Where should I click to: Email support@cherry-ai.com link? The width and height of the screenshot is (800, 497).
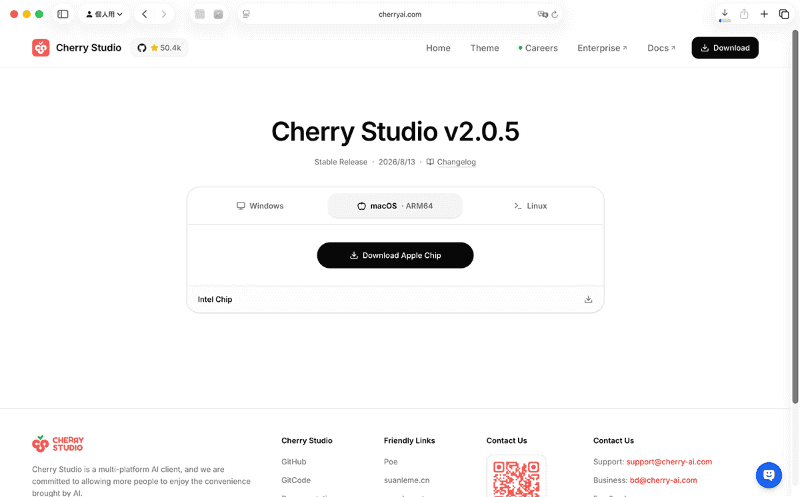pyautogui.click(x=669, y=462)
